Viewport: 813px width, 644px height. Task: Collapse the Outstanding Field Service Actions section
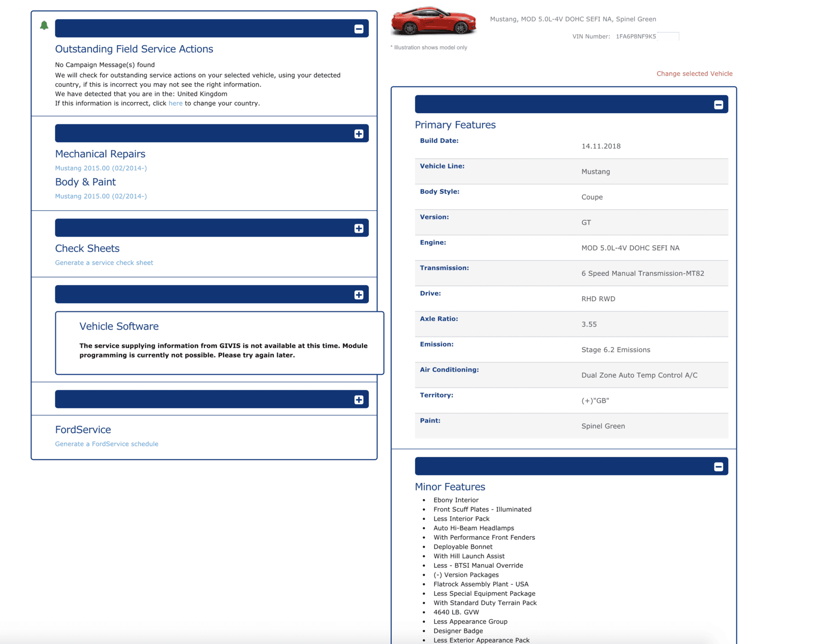[359, 29]
